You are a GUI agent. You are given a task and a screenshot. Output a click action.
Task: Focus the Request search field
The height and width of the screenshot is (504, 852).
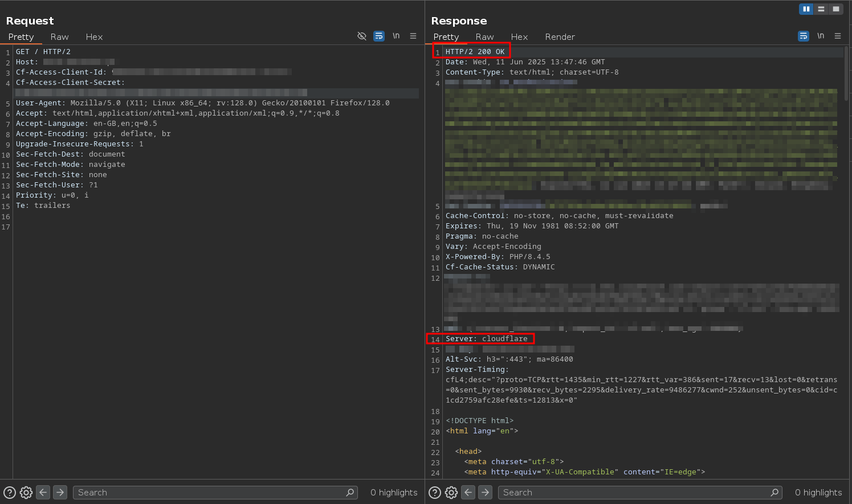click(x=215, y=493)
